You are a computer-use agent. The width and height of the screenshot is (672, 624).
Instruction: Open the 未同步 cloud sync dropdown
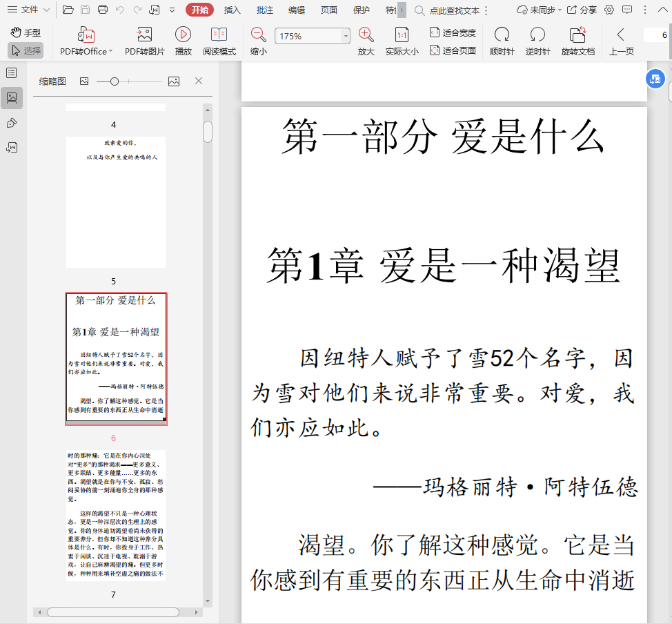pos(539,10)
